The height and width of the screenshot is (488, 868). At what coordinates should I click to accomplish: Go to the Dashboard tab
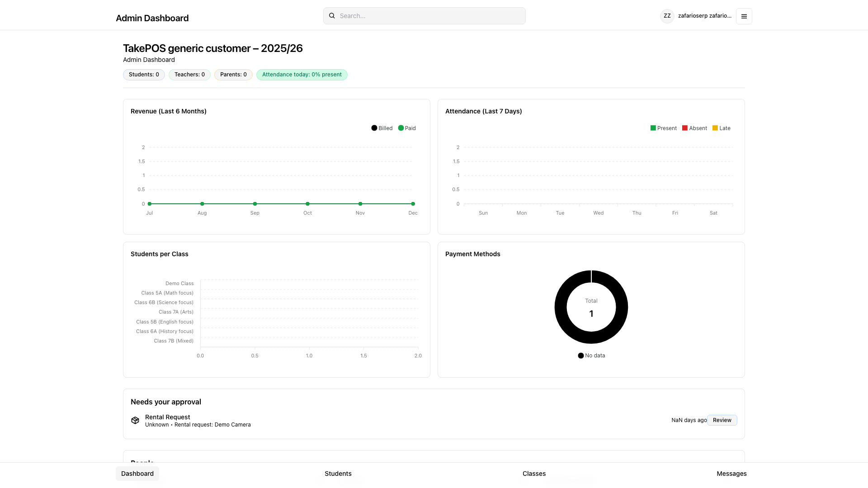(137, 474)
